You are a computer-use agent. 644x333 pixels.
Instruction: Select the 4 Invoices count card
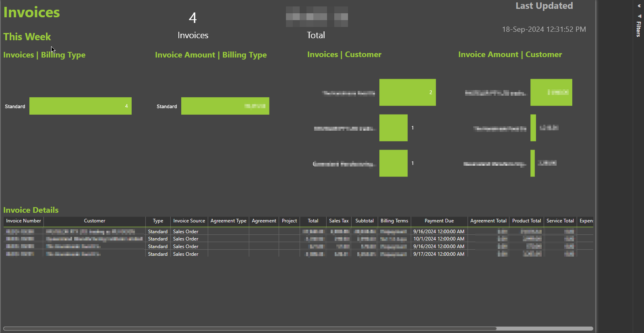tap(193, 25)
